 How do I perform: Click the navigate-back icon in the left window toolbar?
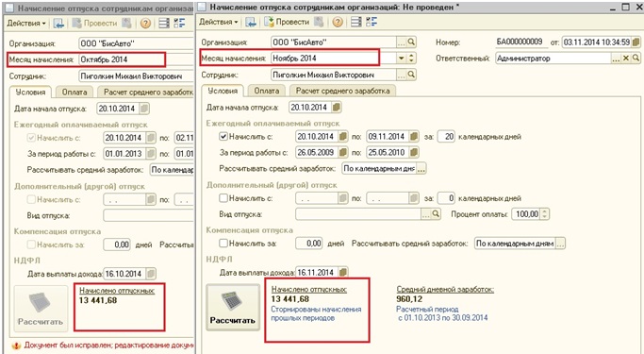pos(58,23)
